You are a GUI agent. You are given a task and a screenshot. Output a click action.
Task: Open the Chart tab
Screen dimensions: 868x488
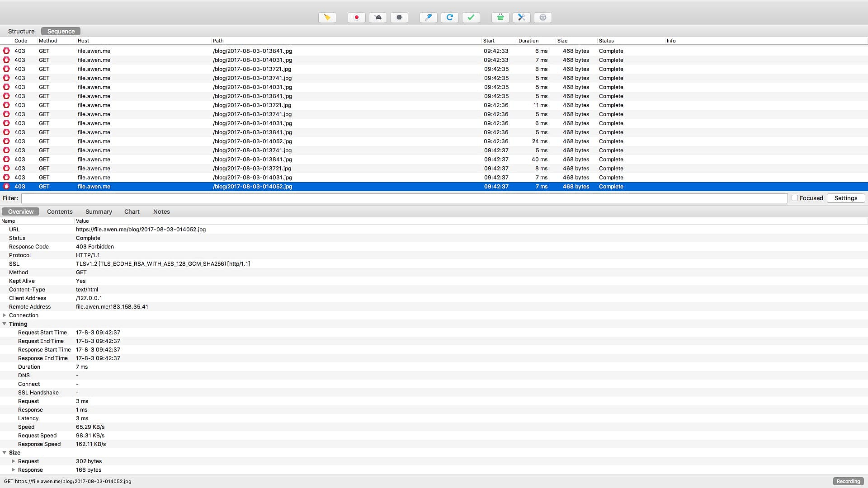(x=132, y=211)
